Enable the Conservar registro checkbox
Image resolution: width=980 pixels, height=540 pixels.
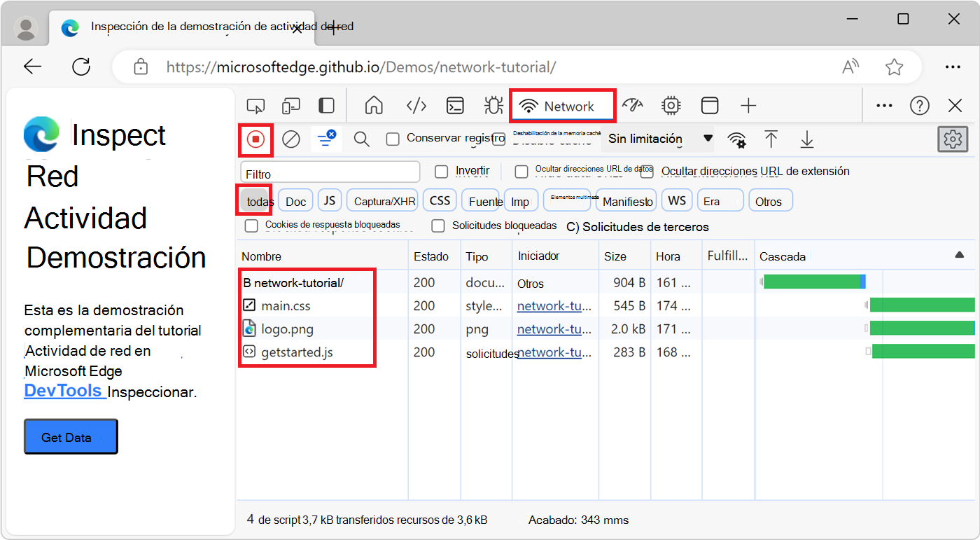tap(393, 139)
